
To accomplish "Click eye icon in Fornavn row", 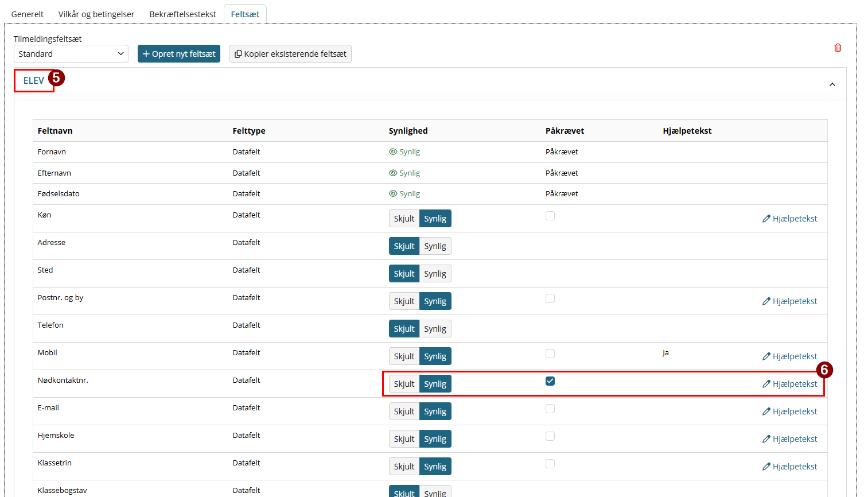I will coord(393,152).
